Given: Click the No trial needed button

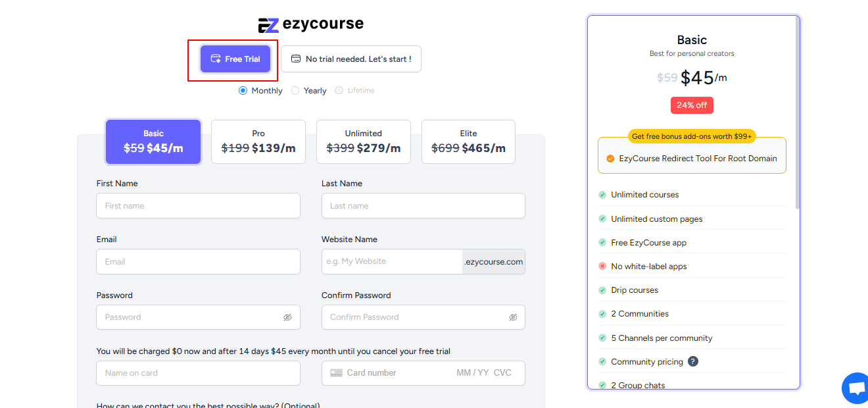Looking at the screenshot, I should pos(351,59).
